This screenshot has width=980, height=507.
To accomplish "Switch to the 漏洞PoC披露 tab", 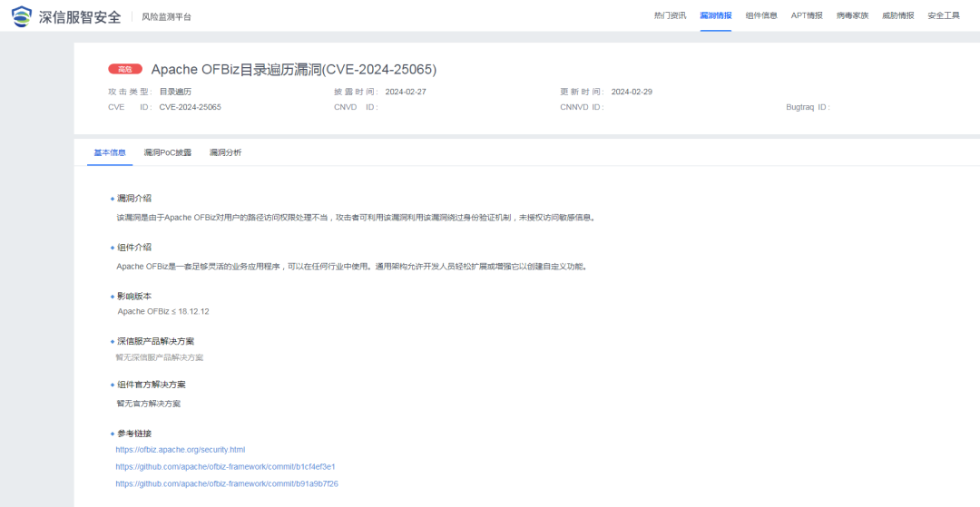I will (168, 152).
